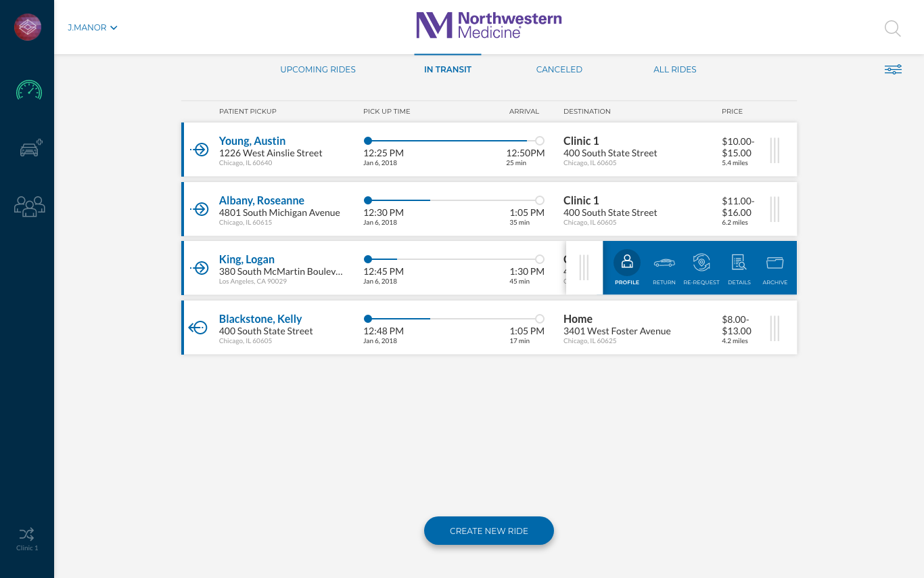924x578 pixels.
Task: Open the patients group icon in sidebar
Action: (29, 206)
